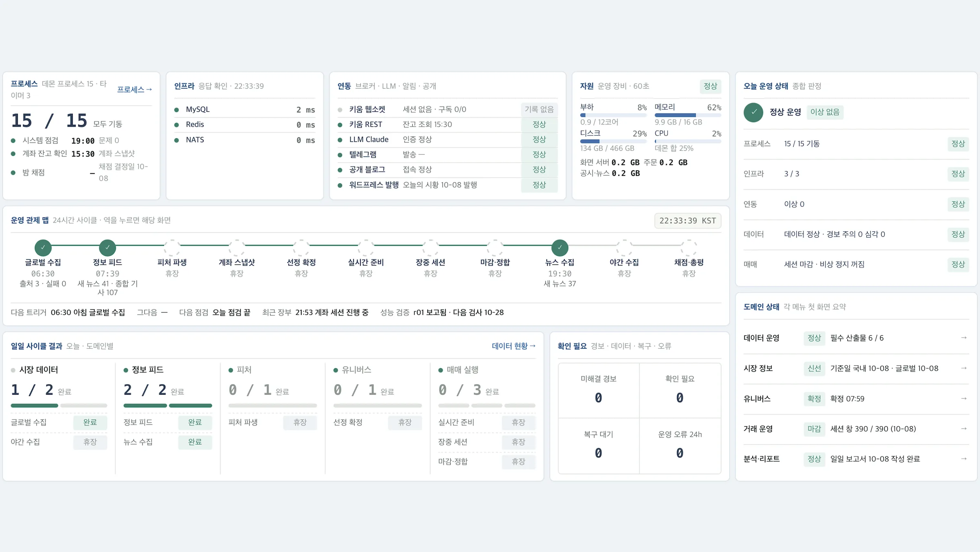Open 데이터 운영 row arrow
980x552 pixels.
[964, 338]
